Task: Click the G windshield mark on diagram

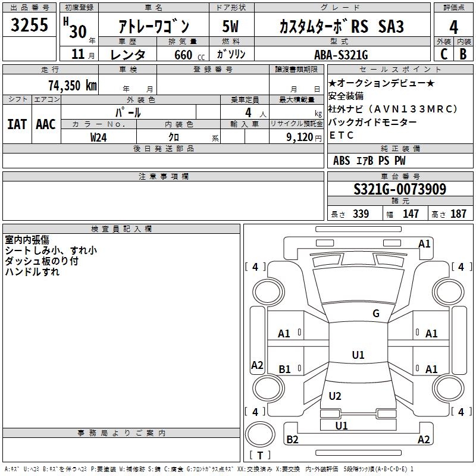Action: pyautogui.click(x=375, y=314)
